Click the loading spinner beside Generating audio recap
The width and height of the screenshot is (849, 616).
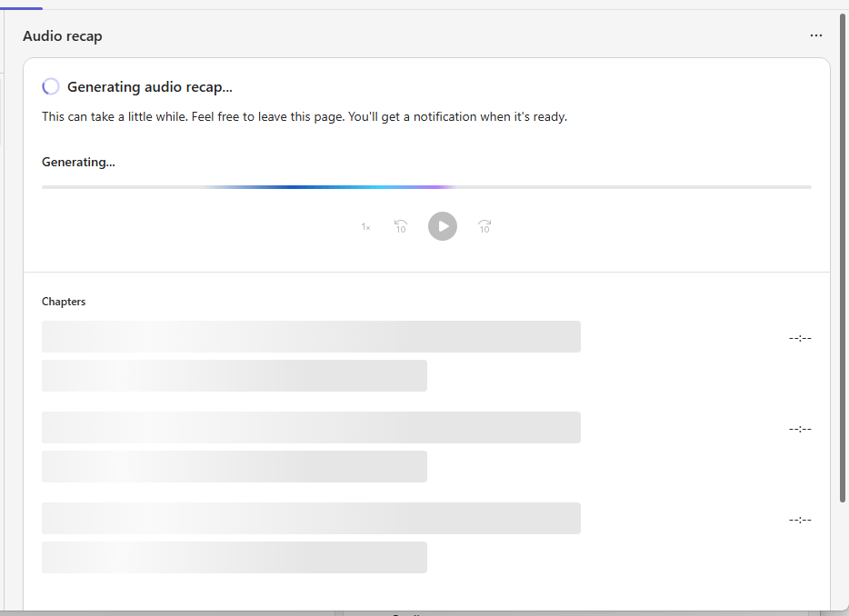coord(51,87)
